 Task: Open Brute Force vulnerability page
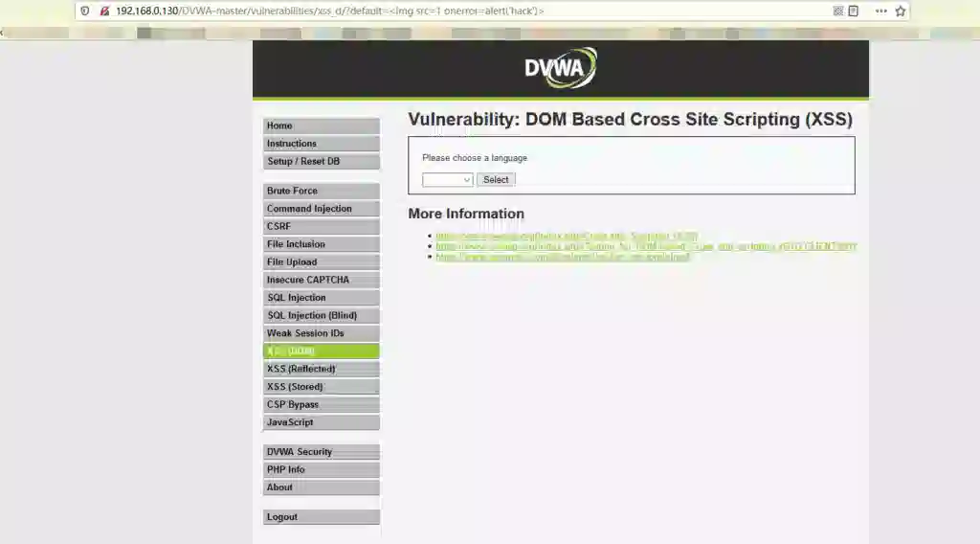click(x=322, y=191)
